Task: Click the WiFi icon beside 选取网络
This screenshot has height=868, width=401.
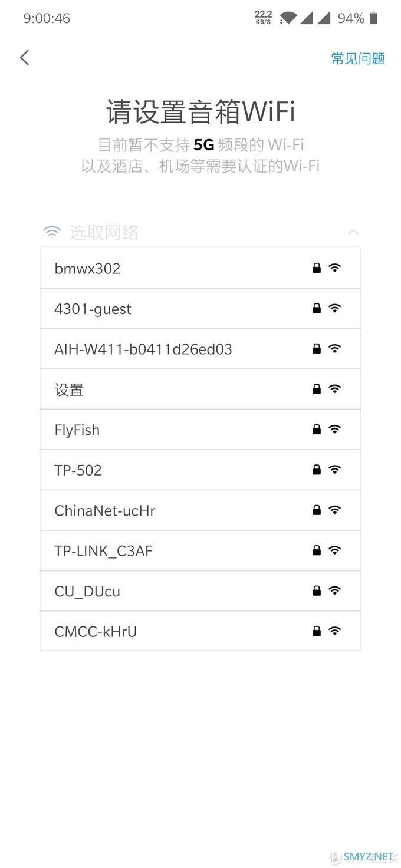Action: pyautogui.click(x=52, y=232)
